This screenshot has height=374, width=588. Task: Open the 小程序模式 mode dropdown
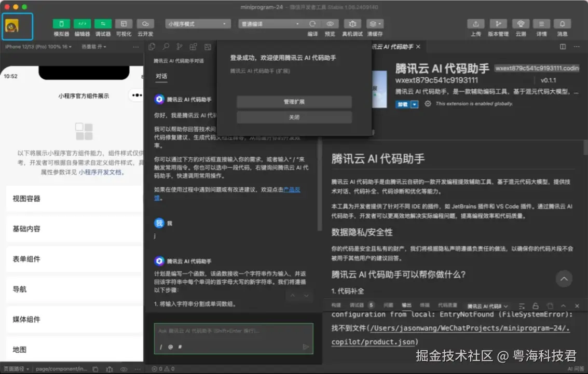198,24
